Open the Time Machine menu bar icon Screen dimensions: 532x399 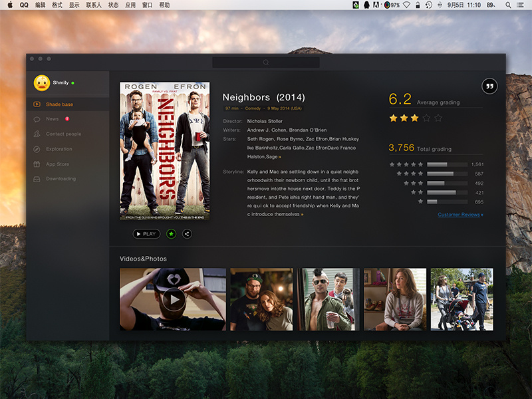point(429,5)
